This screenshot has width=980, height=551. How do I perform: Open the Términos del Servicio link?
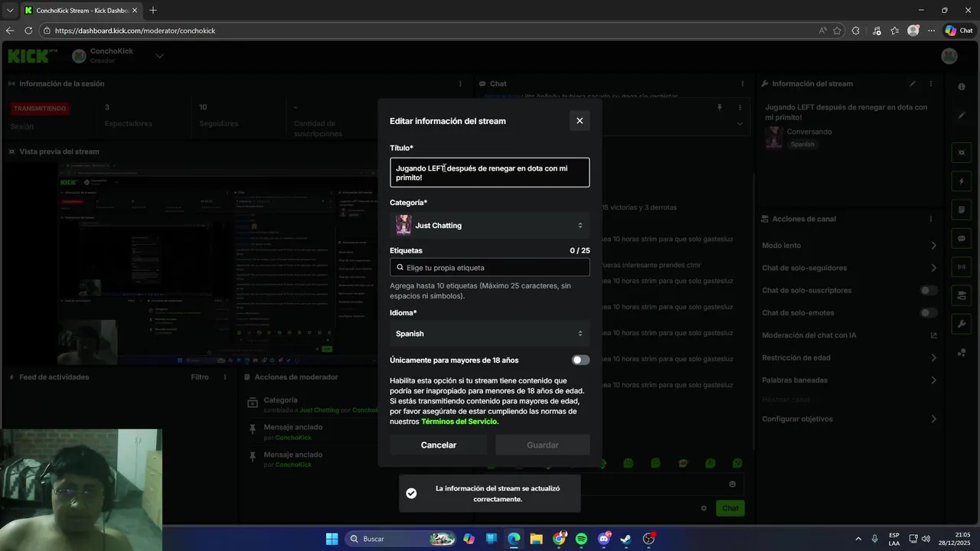click(459, 422)
